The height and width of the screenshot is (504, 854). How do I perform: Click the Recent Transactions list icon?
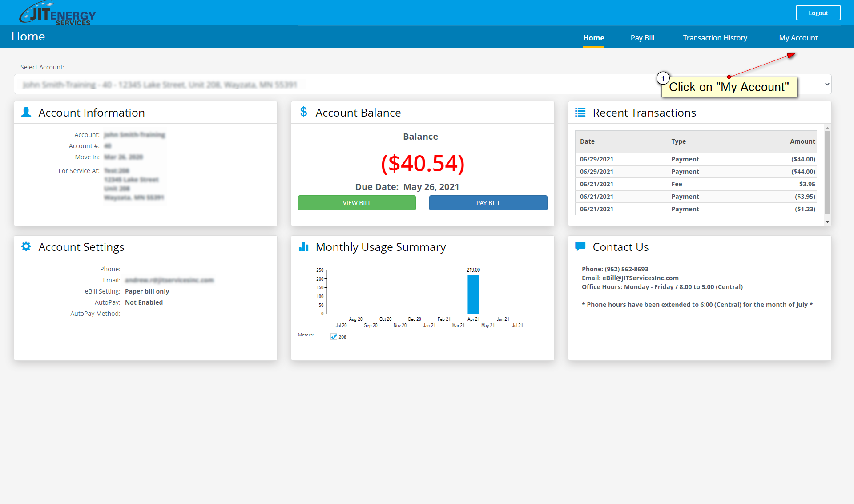click(x=580, y=113)
